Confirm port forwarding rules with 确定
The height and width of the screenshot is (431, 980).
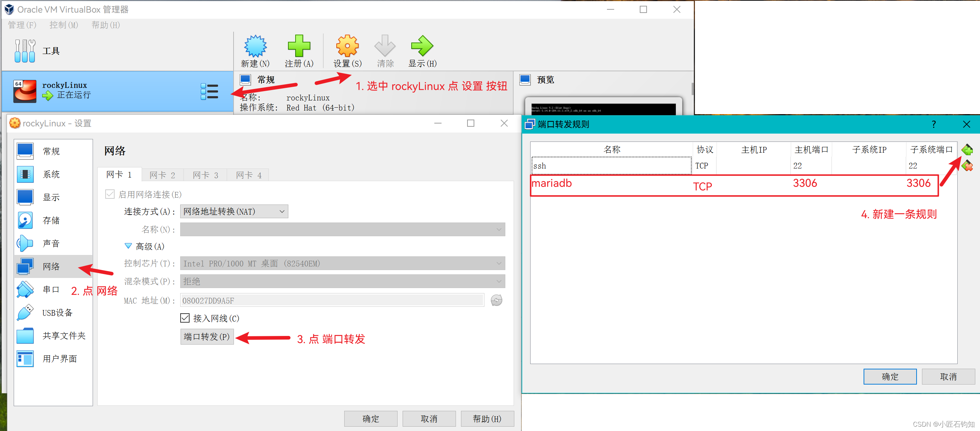(890, 377)
